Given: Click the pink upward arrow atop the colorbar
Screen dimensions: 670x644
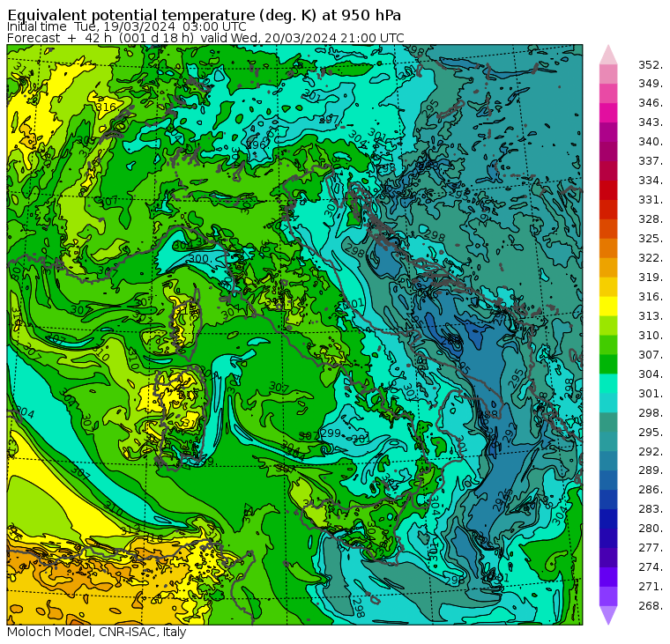Looking at the screenshot, I should (608, 56).
